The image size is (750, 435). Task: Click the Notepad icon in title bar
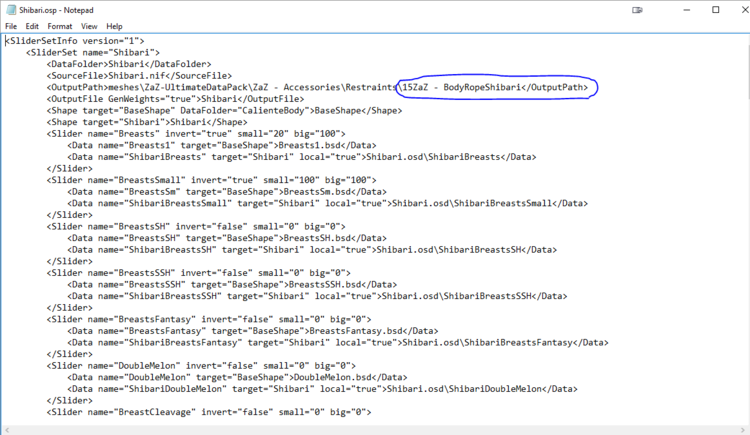pyautogui.click(x=11, y=10)
